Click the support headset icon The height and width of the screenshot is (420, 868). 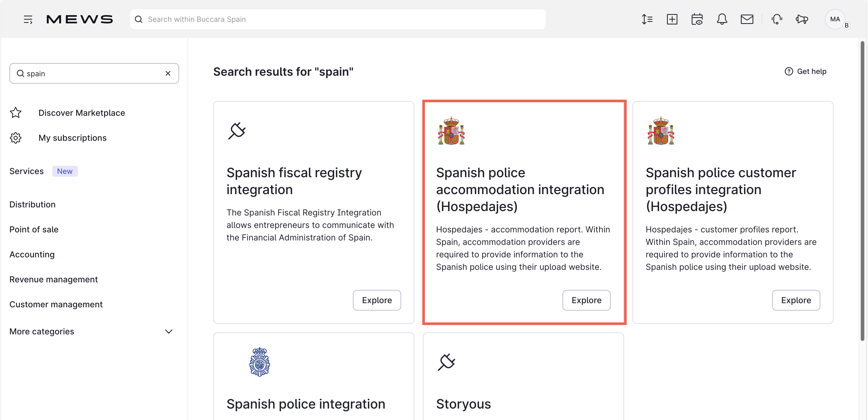tap(777, 19)
